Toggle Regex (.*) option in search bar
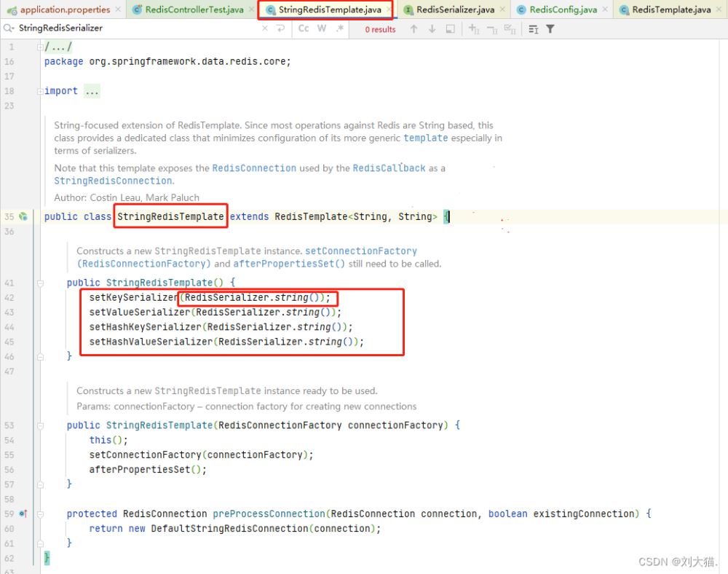This screenshot has width=728, height=574. [339, 28]
